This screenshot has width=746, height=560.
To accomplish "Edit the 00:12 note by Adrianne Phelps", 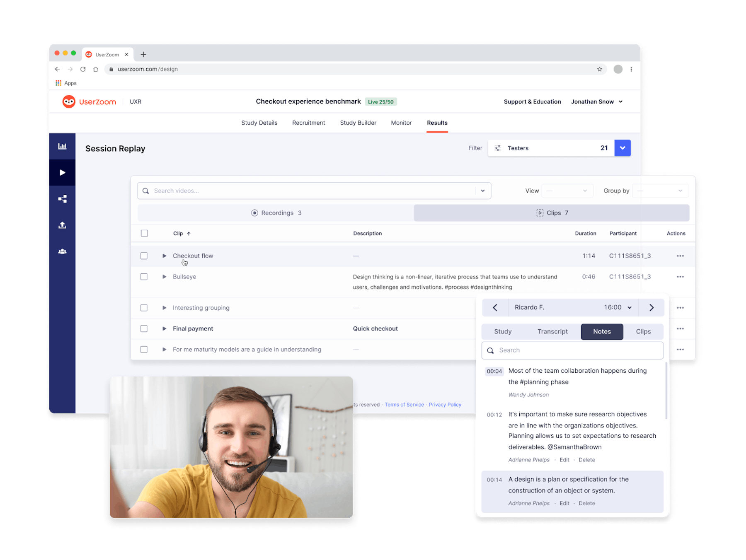I will (564, 460).
